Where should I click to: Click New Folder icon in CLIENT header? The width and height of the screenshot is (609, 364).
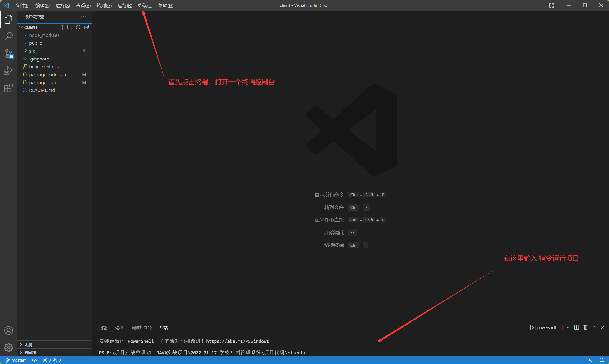[70, 27]
